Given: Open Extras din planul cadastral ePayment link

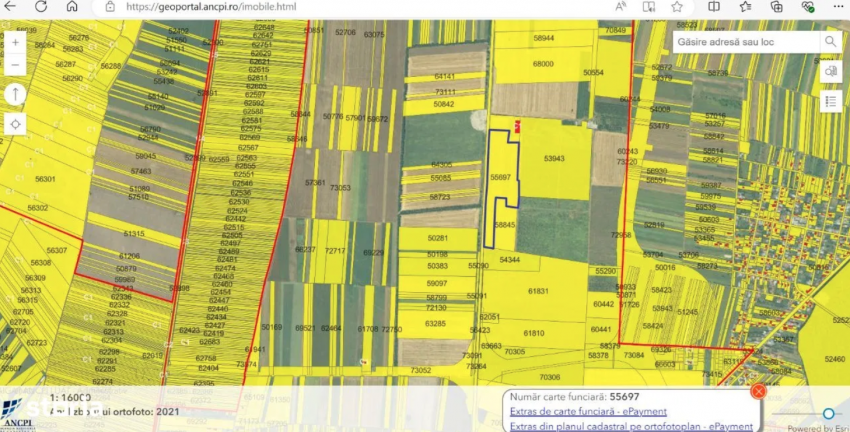Looking at the screenshot, I should [630, 426].
